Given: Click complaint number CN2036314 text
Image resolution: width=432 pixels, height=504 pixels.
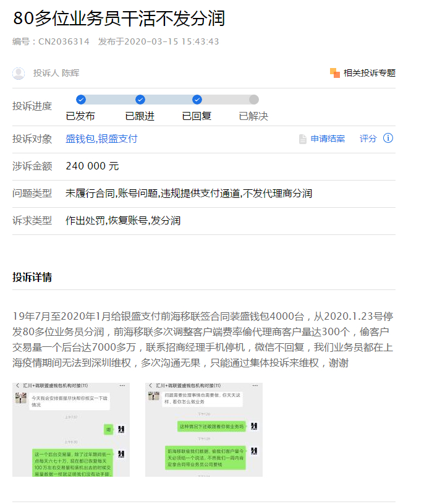Looking at the screenshot, I should (x=64, y=41).
